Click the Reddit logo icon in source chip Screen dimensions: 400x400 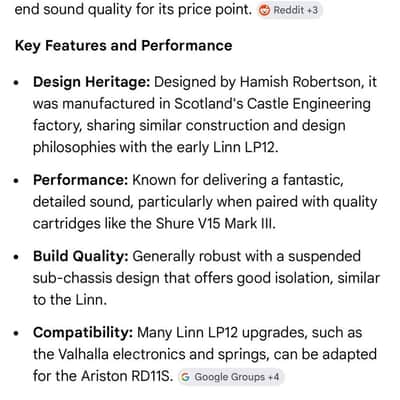click(264, 10)
